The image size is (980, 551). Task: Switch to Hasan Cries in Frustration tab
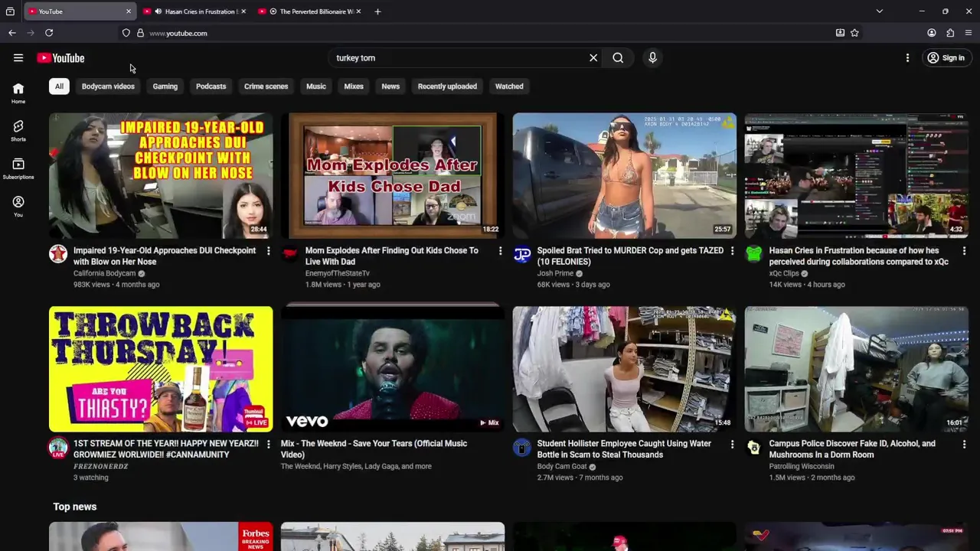195,11
